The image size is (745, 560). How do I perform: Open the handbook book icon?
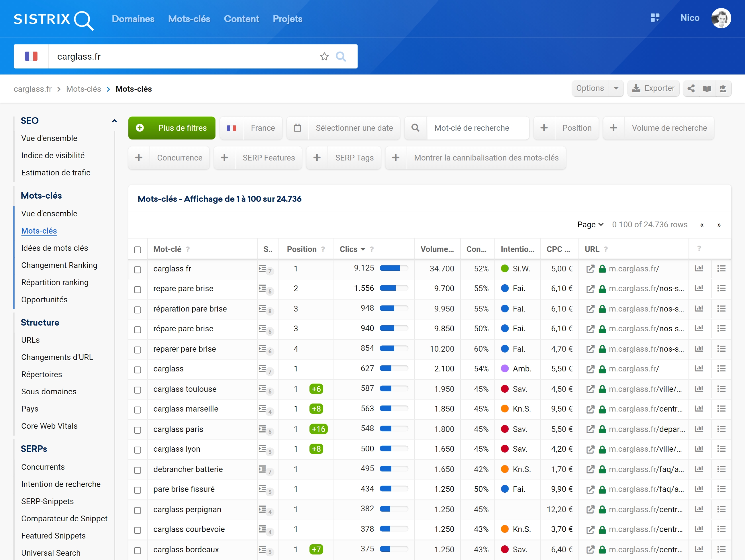tap(707, 89)
